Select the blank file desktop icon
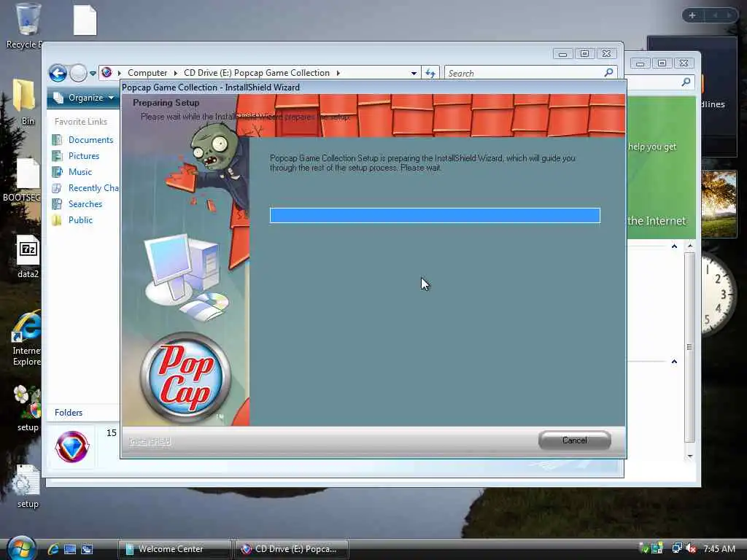 [85, 20]
